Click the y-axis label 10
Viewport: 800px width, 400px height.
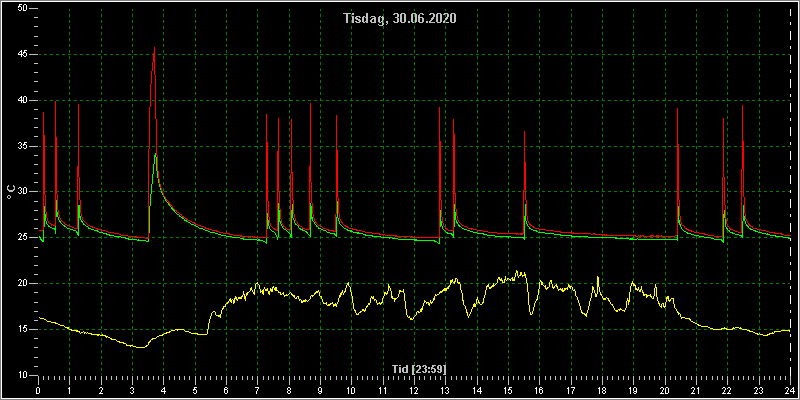(x=21, y=375)
